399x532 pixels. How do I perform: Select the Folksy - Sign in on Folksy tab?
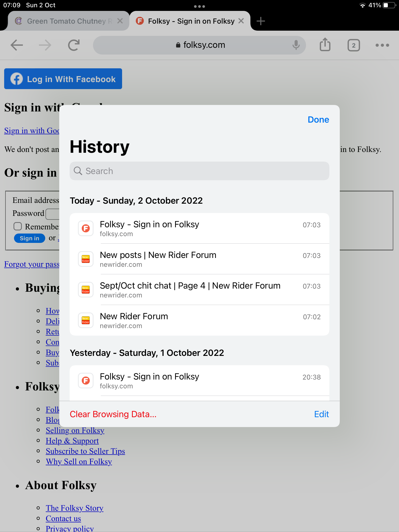(190, 21)
